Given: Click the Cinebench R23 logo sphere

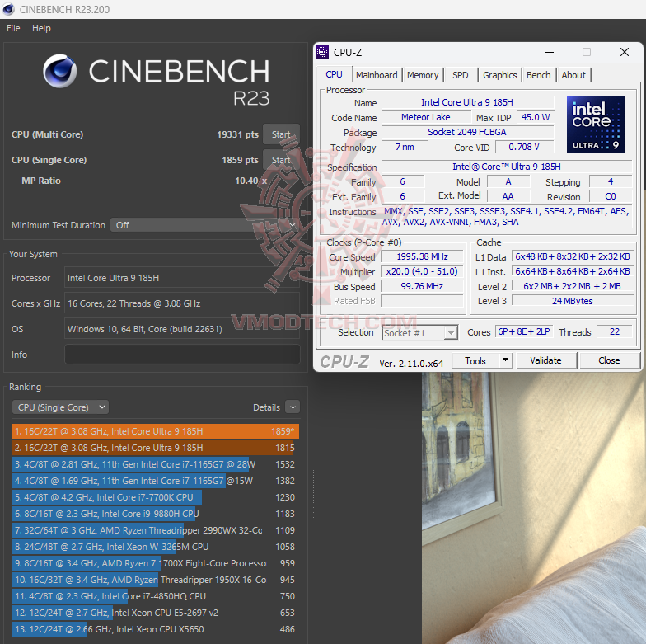Looking at the screenshot, I should 60,71.
